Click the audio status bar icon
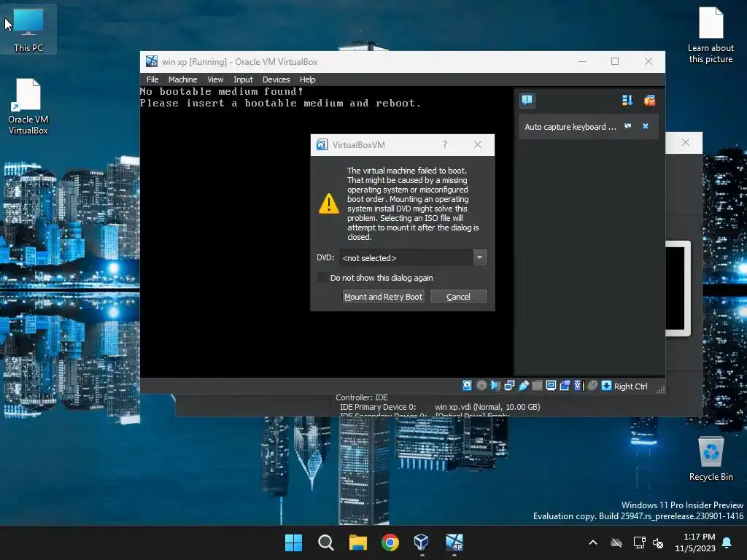Image resolution: width=747 pixels, height=560 pixels. pyautogui.click(x=495, y=386)
